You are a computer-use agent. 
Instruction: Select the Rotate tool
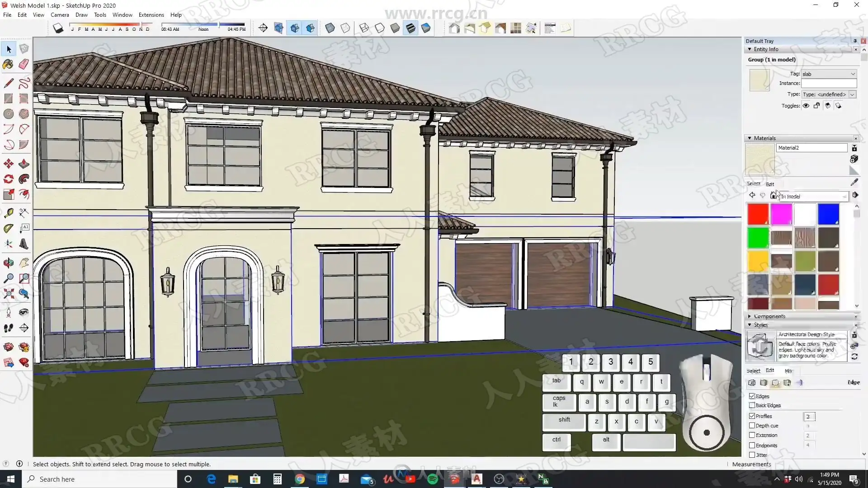8,179
